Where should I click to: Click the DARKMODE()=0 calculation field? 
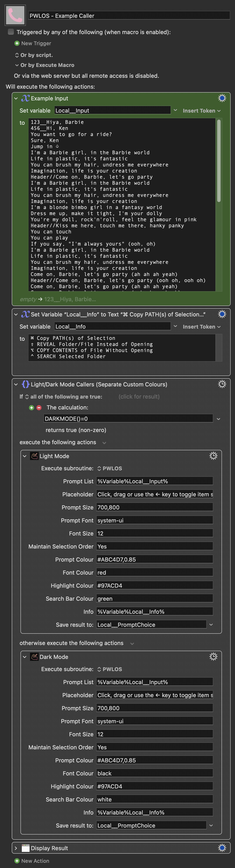(128, 418)
